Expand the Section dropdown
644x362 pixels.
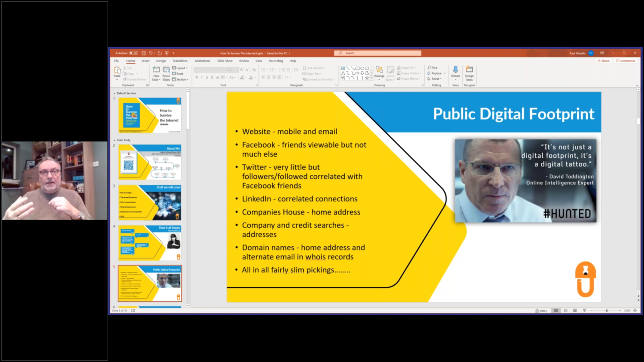[180, 79]
